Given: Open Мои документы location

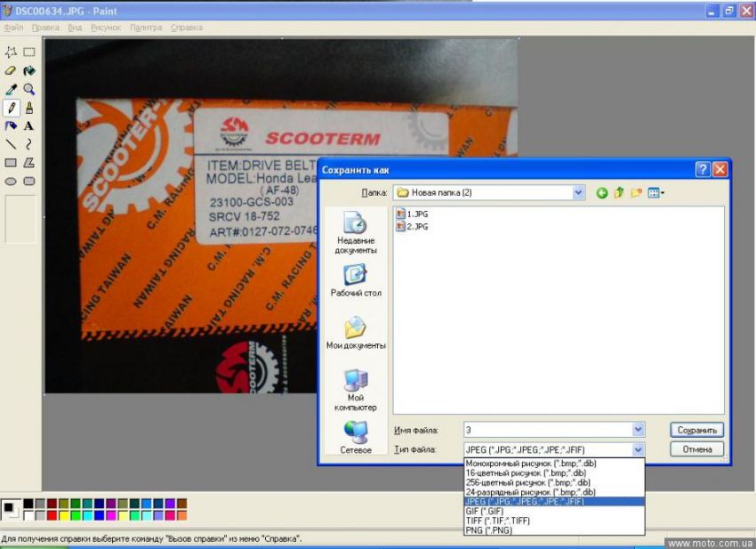Looking at the screenshot, I should [356, 333].
